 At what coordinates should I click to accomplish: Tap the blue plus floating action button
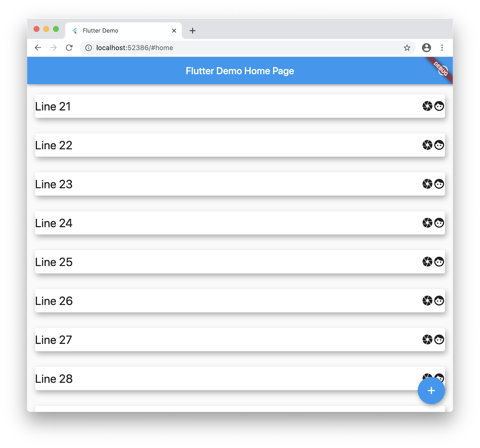tap(431, 390)
